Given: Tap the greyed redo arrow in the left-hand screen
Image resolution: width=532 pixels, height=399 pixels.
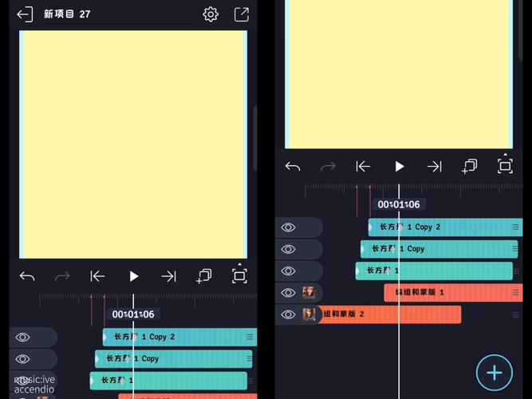Looking at the screenshot, I should coord(62,276).
